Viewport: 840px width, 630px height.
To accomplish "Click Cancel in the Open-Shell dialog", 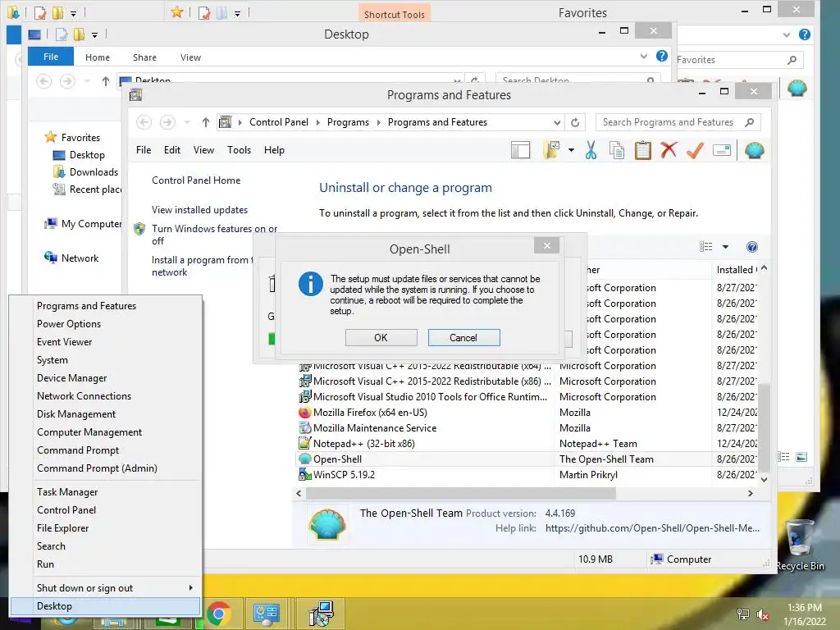I will point(463,337).
